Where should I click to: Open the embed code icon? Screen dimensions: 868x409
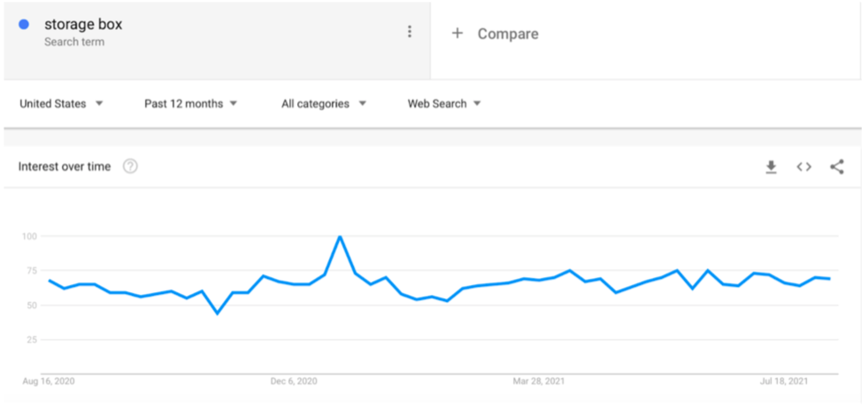(803, 166)
